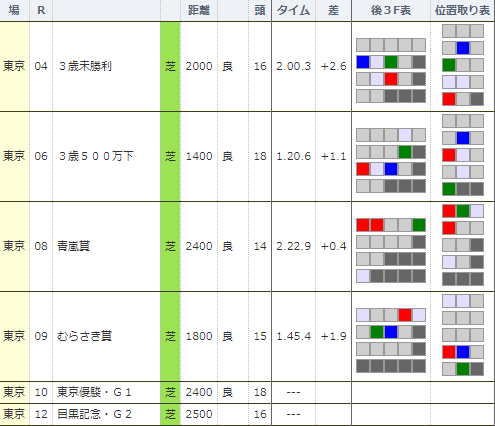The height and width of the screenshot is (426, 495).
Task: Click race number 08
Action: click(41, 246)
